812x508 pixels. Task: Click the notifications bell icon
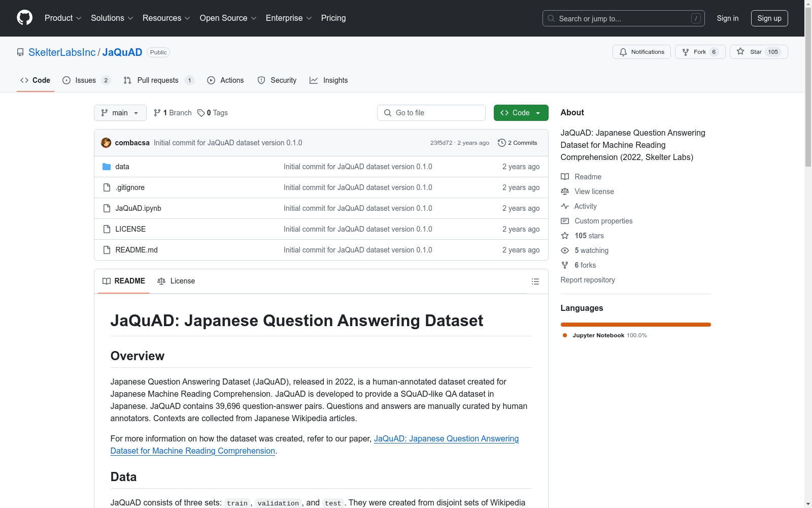pyautogui.click(x=623, y=52)
